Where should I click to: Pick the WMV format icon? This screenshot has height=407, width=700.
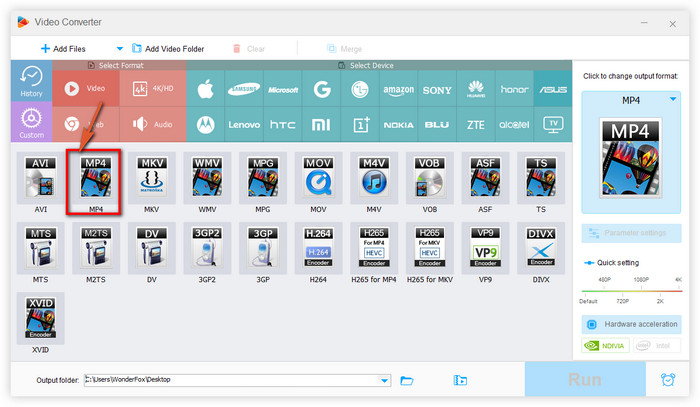click(207, 178)
